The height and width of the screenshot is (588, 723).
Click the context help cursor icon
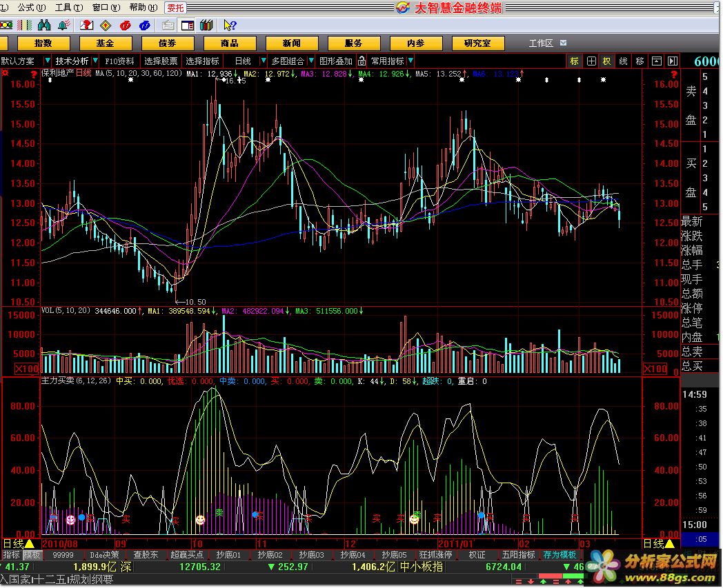[230, 26]
